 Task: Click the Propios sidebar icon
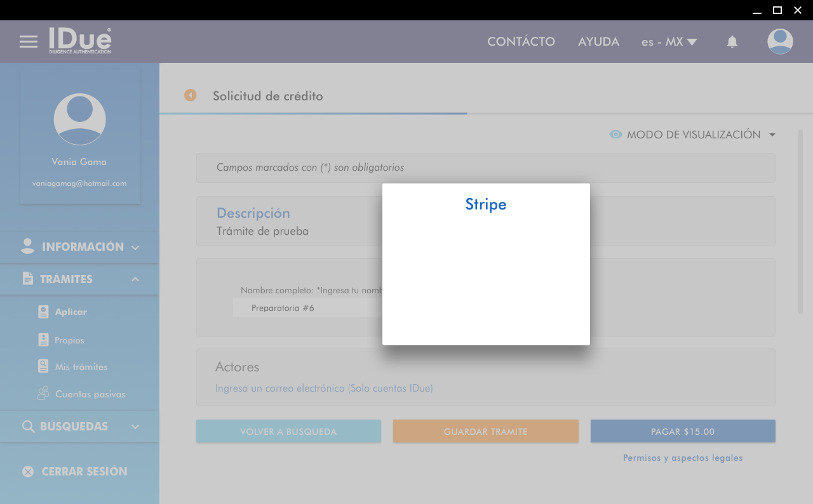[43, 340]
